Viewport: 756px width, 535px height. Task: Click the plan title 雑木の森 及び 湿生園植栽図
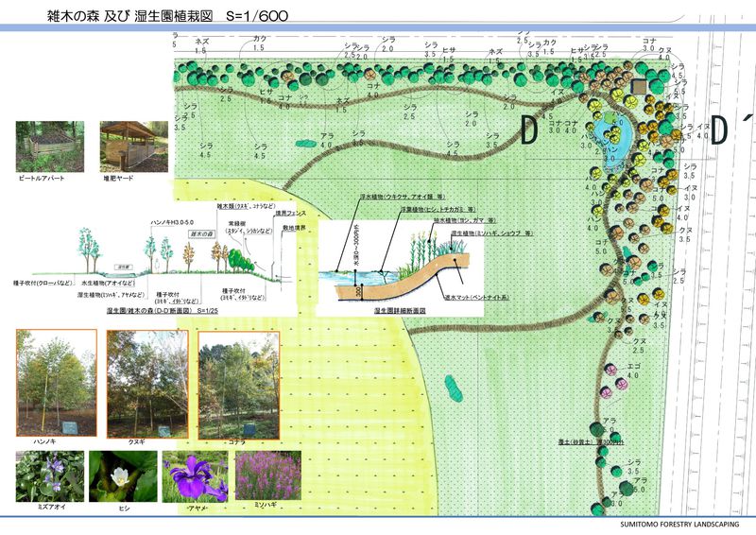[x=130, y=15]
